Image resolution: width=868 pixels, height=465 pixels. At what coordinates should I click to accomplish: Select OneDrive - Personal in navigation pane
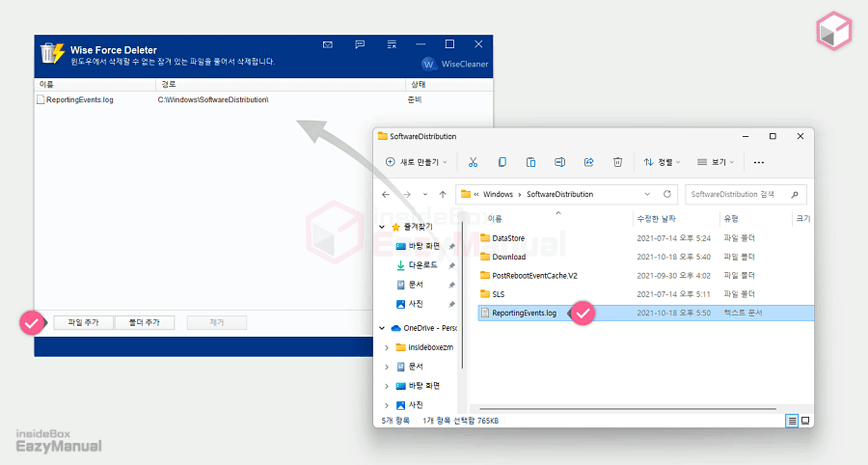[x=424, y=328]
